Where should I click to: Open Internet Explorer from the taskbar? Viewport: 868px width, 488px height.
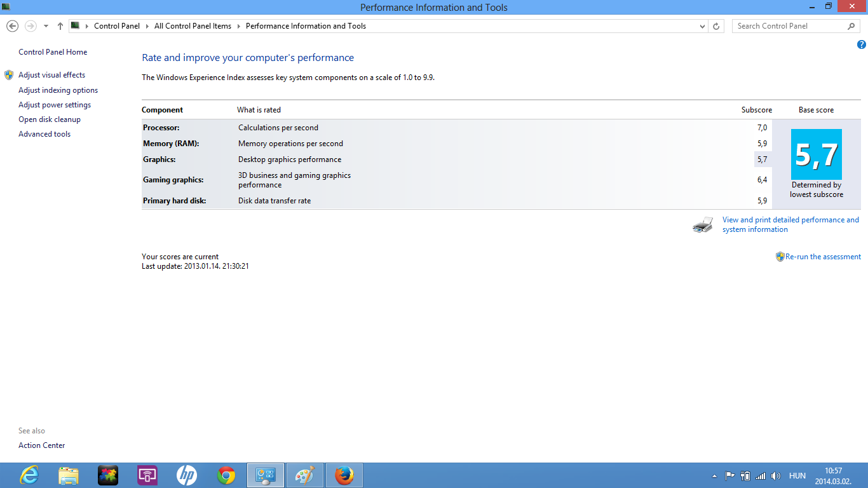click(x=29, y=475)
